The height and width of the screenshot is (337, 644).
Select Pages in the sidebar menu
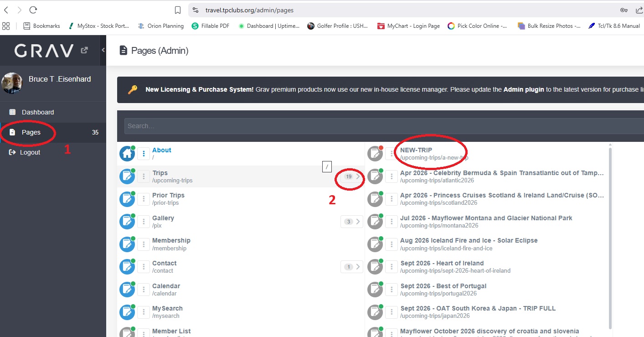[31, 132]
